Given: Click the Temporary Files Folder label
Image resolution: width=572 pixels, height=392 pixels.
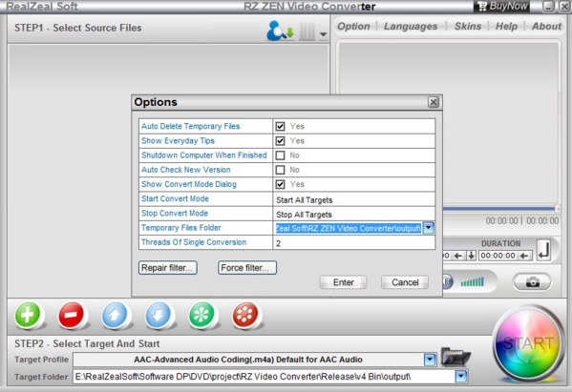Looking at the screenshot, I should click(x=181, y=228).
